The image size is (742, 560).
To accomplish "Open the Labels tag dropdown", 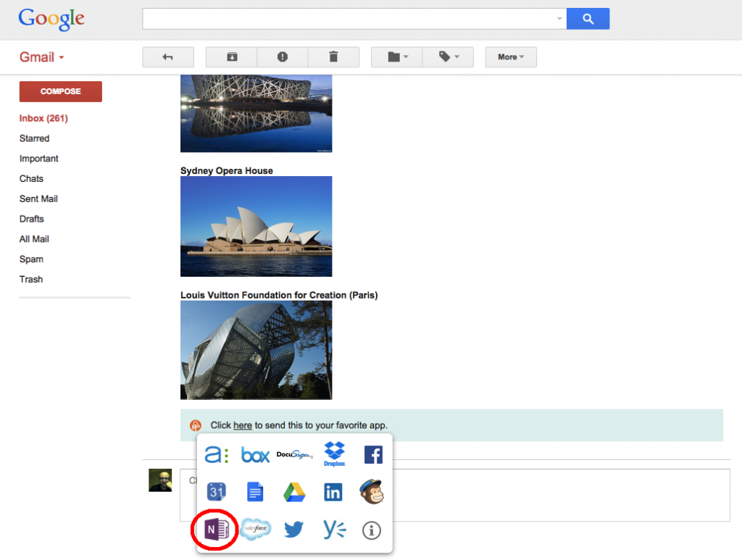I will click(x=447, y=57).
